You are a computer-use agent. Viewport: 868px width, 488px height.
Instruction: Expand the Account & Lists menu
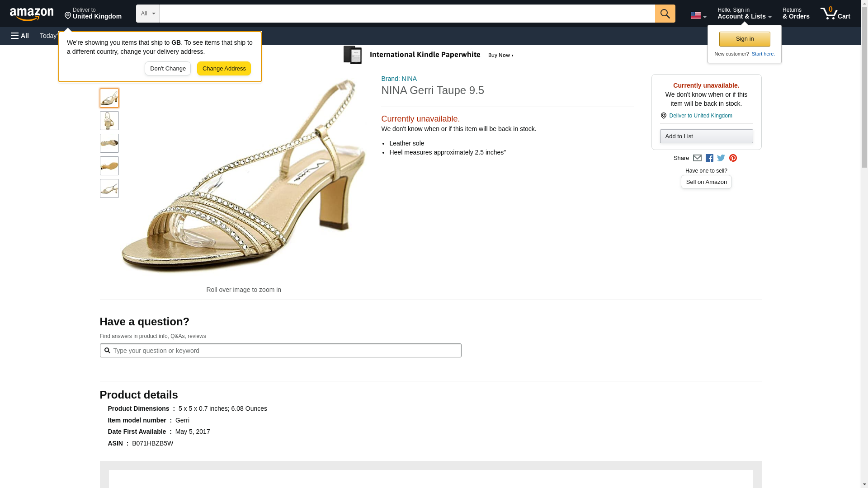coord(744,14)
